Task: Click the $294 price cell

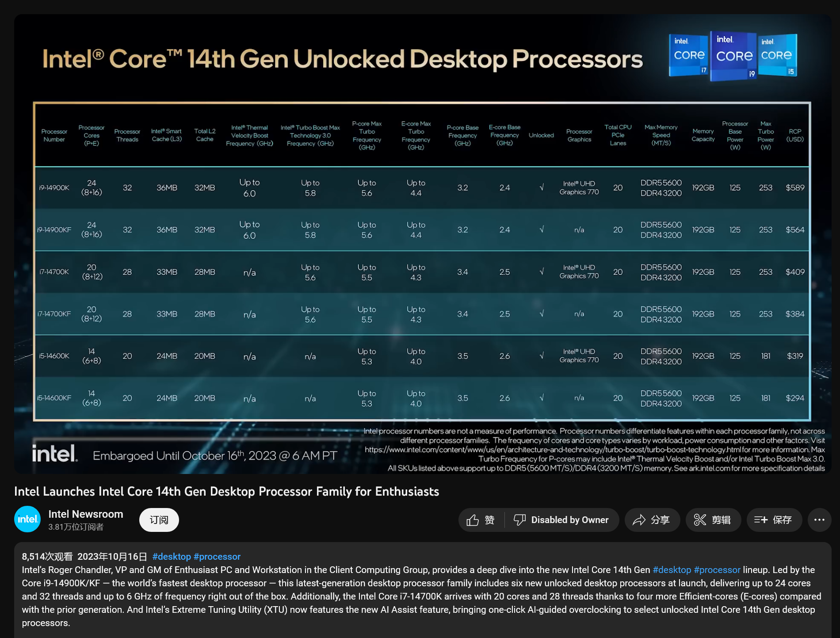Action: tap(795, 398)
